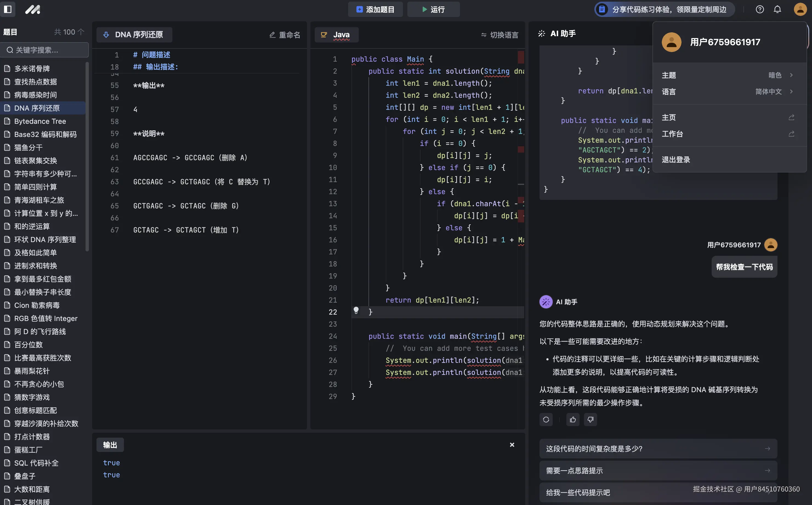Click the thumbs down feedback icon
This screenshot has height=505, width=812.
(x=590, y=420)
